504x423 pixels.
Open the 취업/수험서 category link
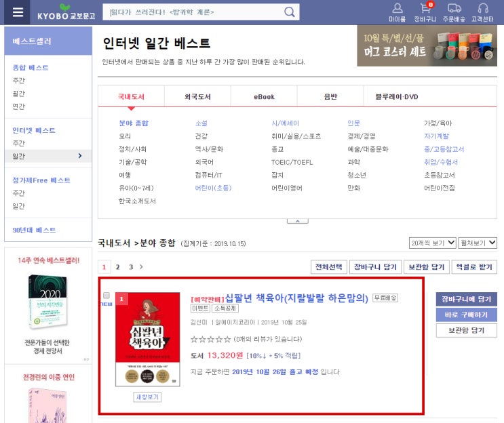pyautogui.click(x=441, y=162)
